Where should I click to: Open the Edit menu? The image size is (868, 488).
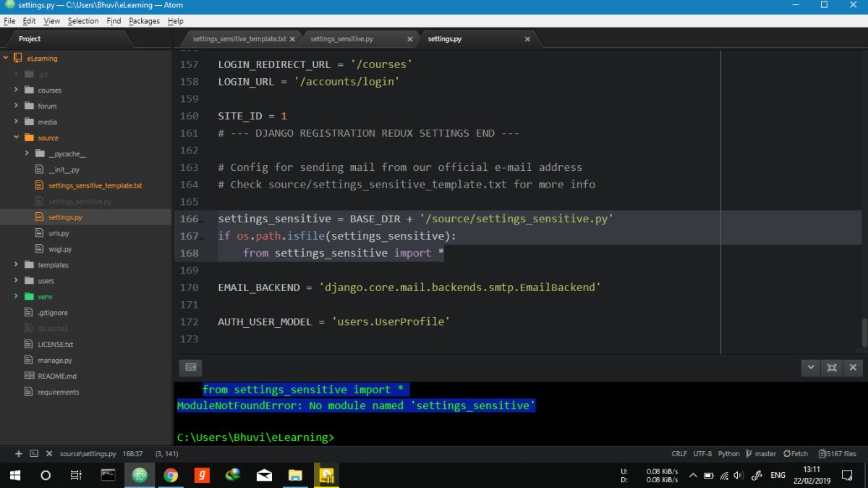tap(29, 21)
